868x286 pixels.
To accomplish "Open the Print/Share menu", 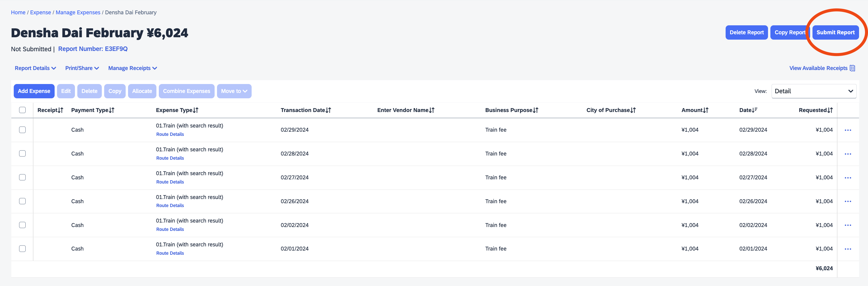I will point(82,68).
